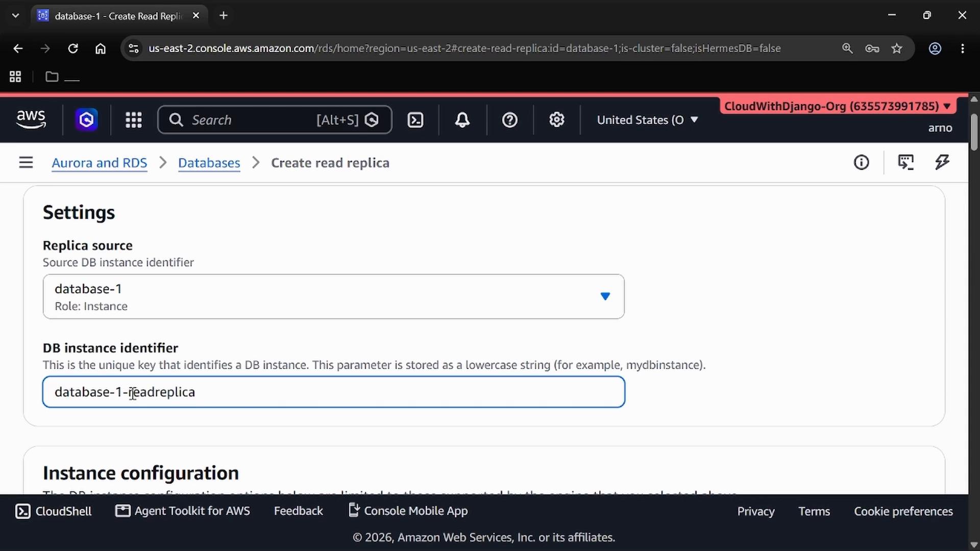Reload the current page

point(73,48)
